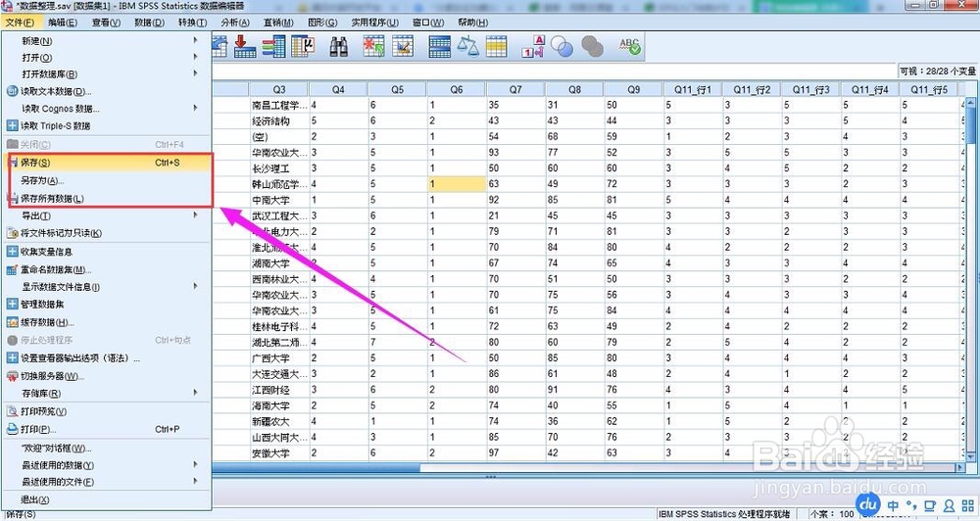This screenshot has height=521, width=980.
Task: Click the 安徽大学 cell in column Q3
Action: point(278,452)
